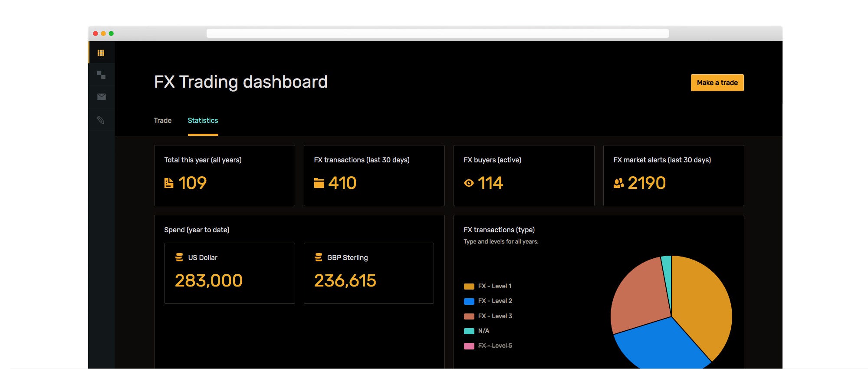
Task: Enable the struck-through FX - Level 5 legend swatch
Action: pos(469,346)
